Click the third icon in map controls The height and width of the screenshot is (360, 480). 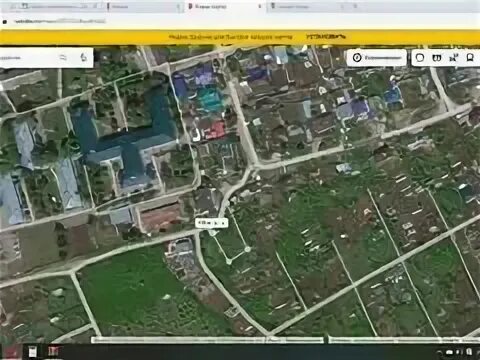(453, 58)
